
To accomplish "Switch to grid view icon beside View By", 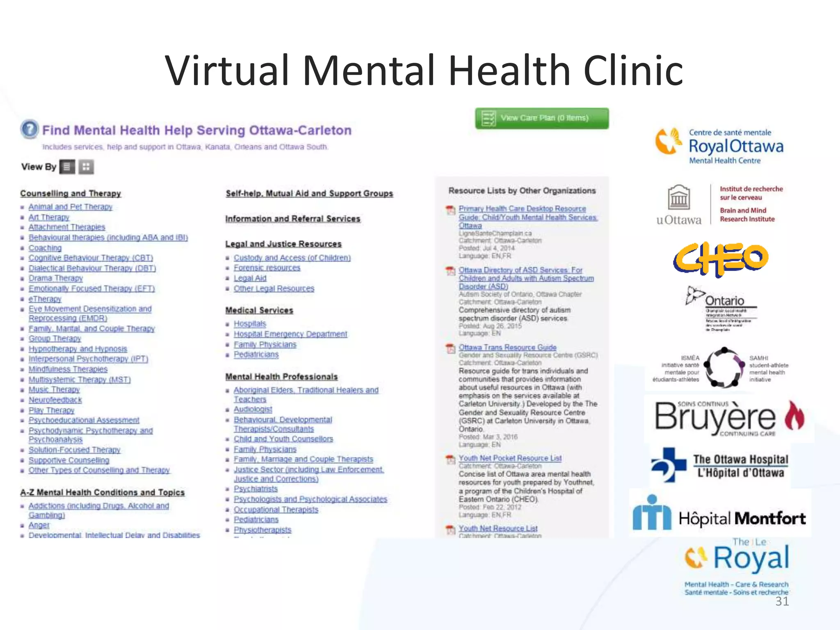I will [x=86, y=167].
